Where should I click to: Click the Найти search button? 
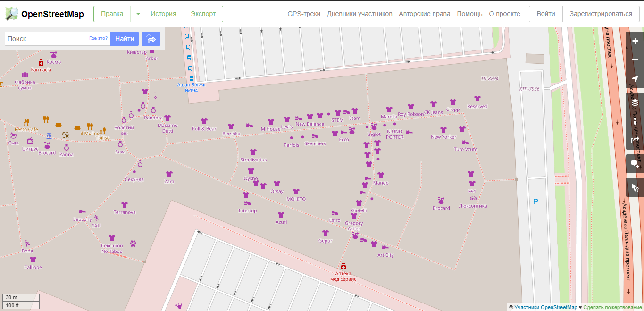coord(125,39)
